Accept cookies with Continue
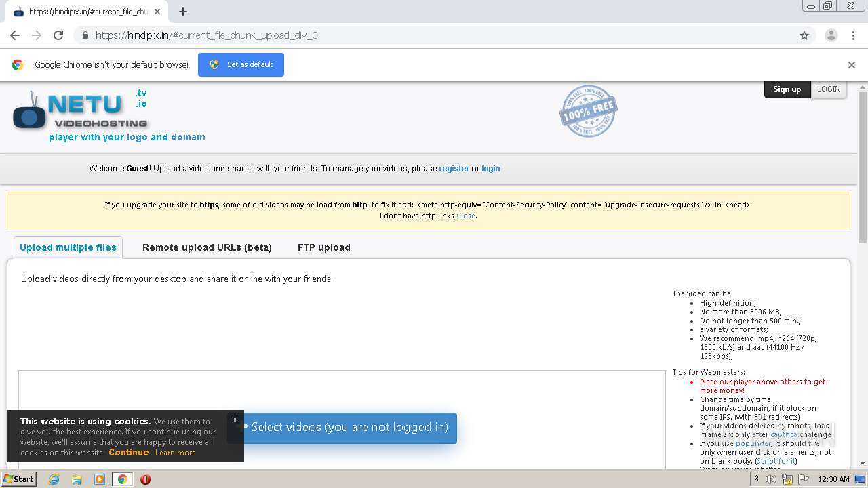This screenshot has width=868, height=488. click(128, 452)
